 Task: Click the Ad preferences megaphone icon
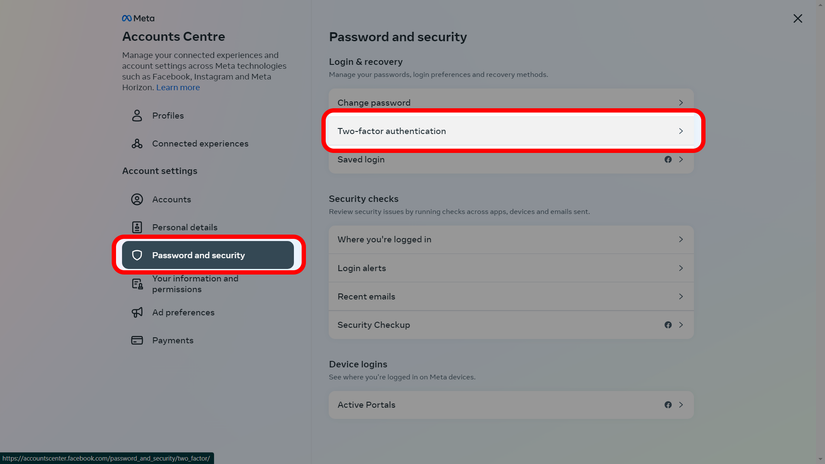[137, 312]
